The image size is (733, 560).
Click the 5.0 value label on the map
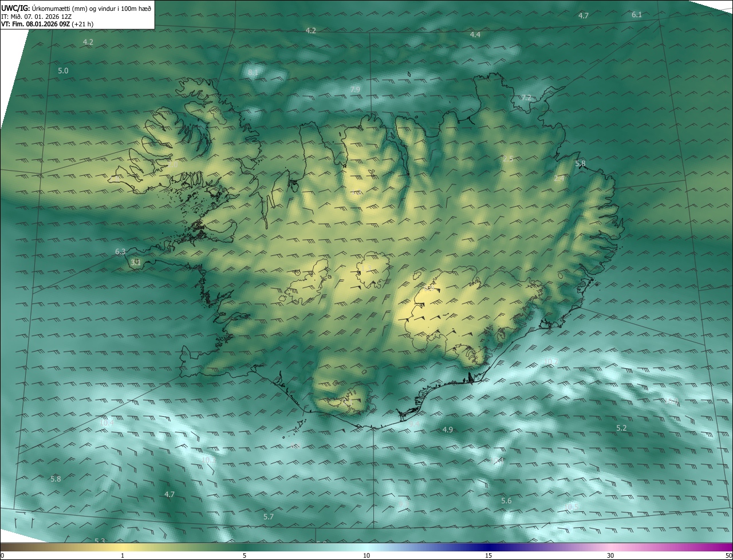pos(63,71)
